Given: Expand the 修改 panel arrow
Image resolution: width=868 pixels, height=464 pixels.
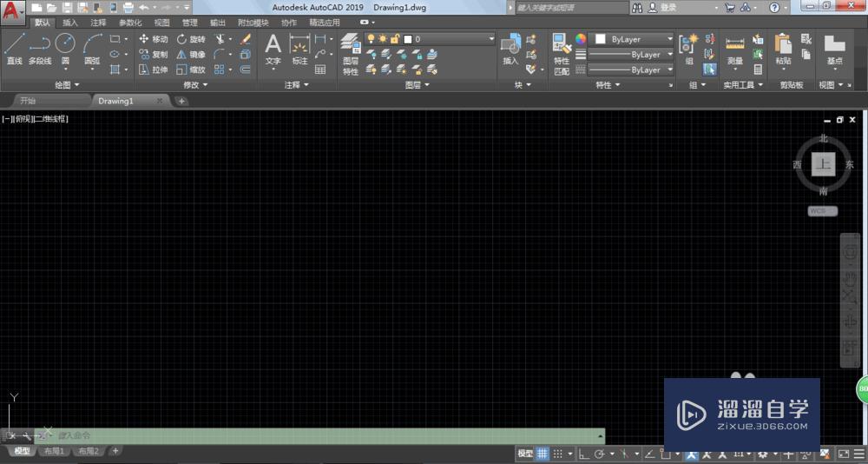Looking at the screenshot, I should [205, 85].
